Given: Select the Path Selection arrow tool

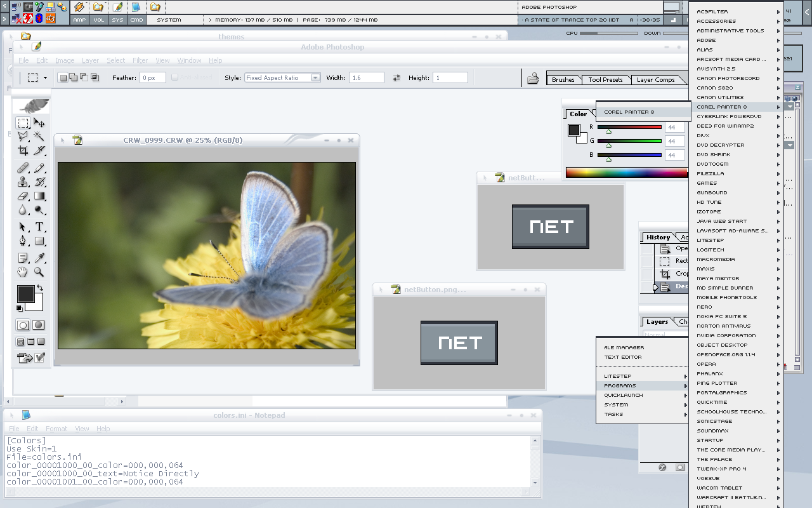Looking at the screenshot, I should tap(23, 227).
